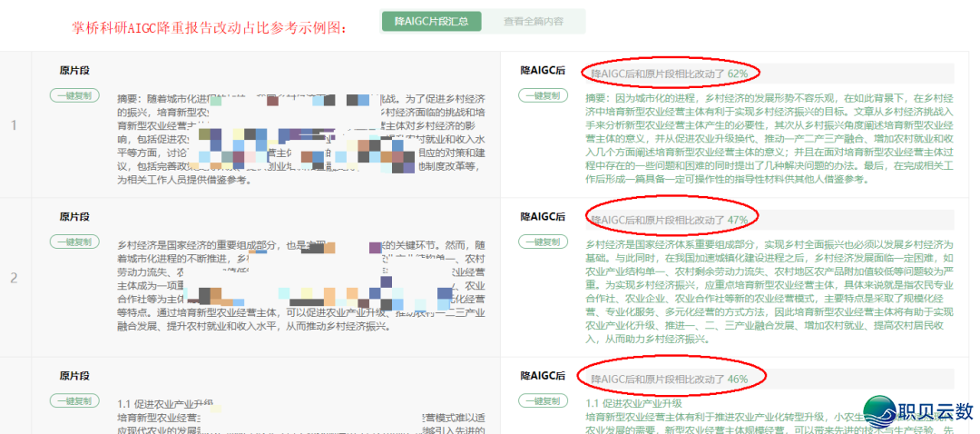Click the red 掌桥科研AIGC降重报告 title text
This screenshot has width=980, height=434.
(x=210, y=25)
